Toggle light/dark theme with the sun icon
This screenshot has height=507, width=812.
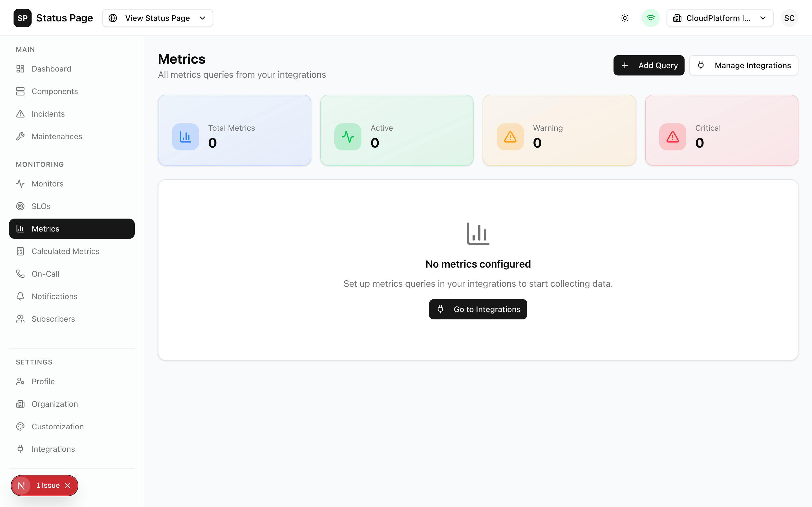[625, 18]
